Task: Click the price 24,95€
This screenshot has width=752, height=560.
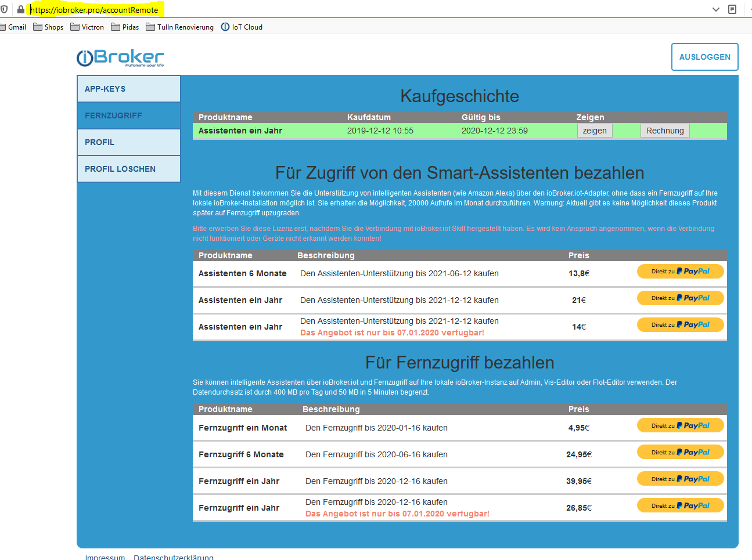Action: coord(579,454)
